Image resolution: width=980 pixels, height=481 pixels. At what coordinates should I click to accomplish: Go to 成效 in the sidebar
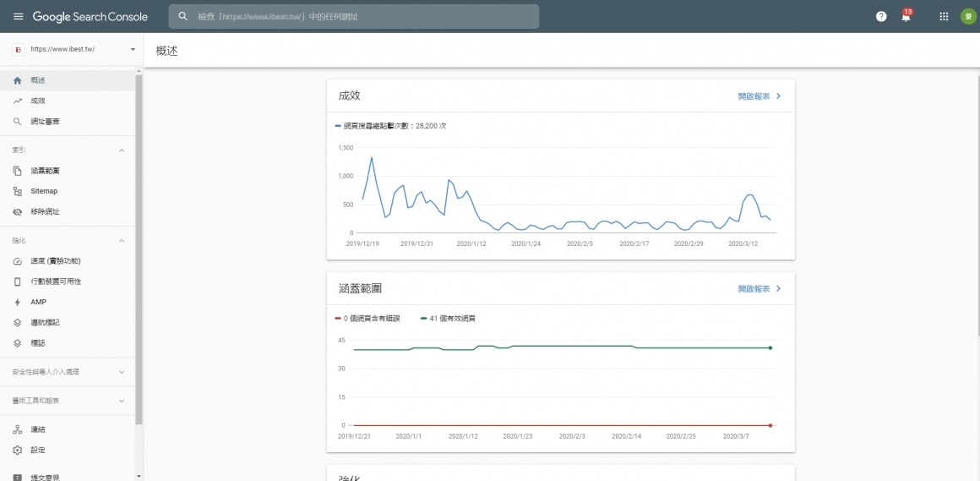67,101
